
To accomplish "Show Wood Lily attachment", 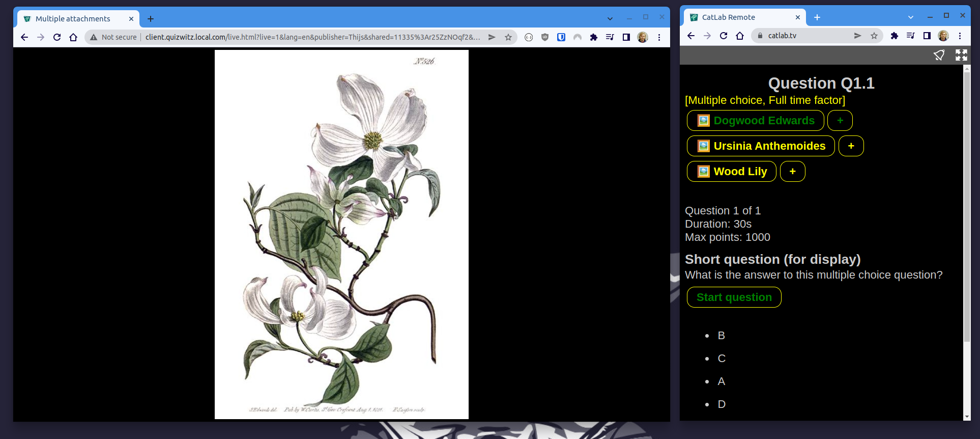I will click(731, 172).
